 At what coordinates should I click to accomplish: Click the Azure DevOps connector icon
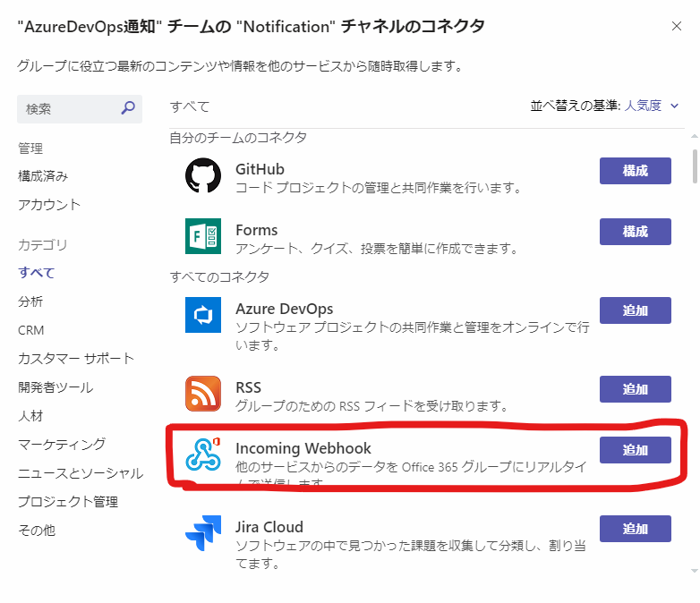click(x=203, y=315)
